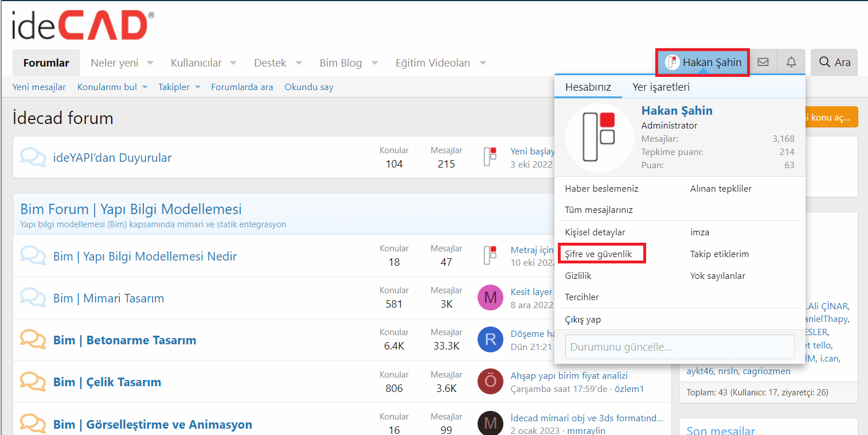Image resolution: width=868 pixels, height=435 pixels.
Task: Click the ideYAPI'dan Duyurular forum bubble icon
Action: tap(33, 158)
